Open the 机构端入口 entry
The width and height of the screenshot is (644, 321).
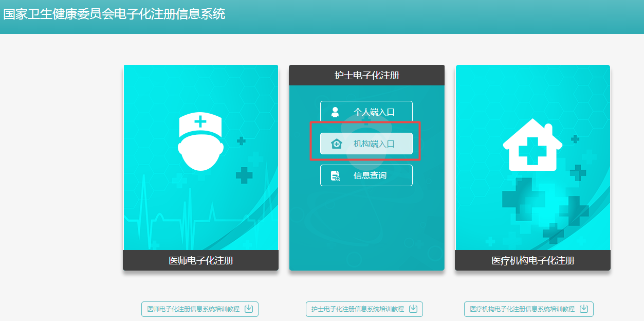coord(366,144)
